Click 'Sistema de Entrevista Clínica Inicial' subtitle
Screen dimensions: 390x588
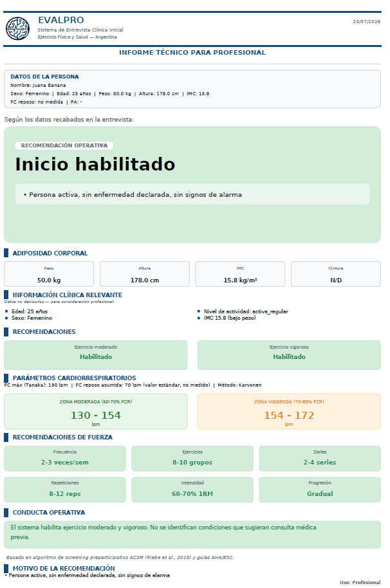coord(80,30)
